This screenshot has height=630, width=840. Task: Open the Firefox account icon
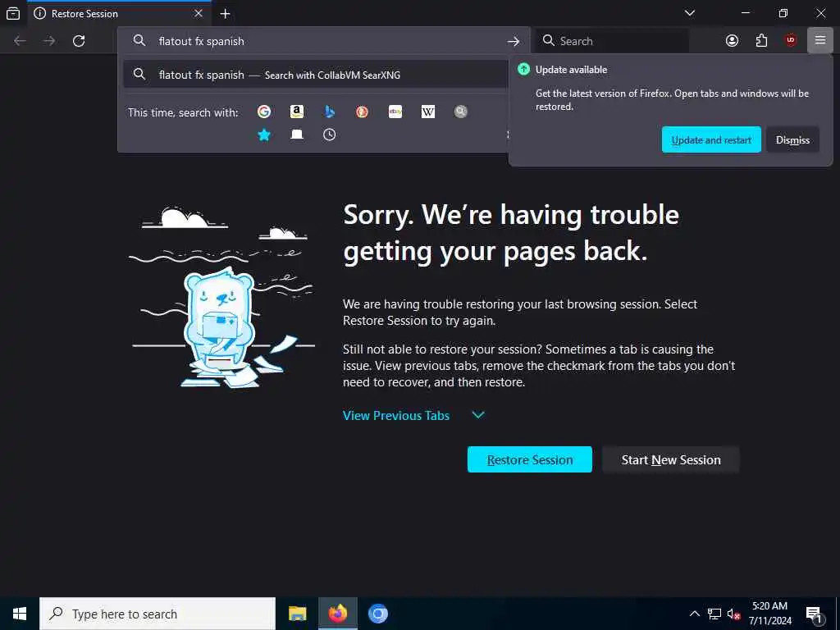coord(732,41)
